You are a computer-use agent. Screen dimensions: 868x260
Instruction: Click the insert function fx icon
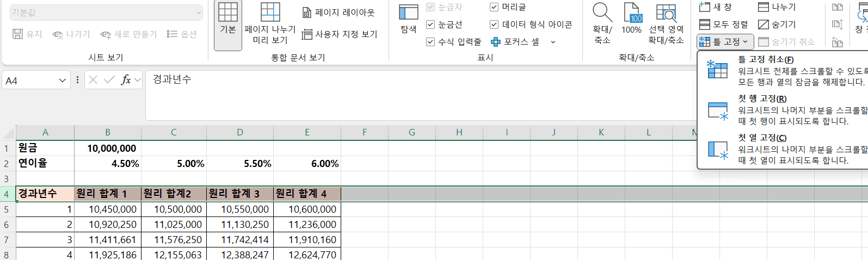(x=126, y=80)
